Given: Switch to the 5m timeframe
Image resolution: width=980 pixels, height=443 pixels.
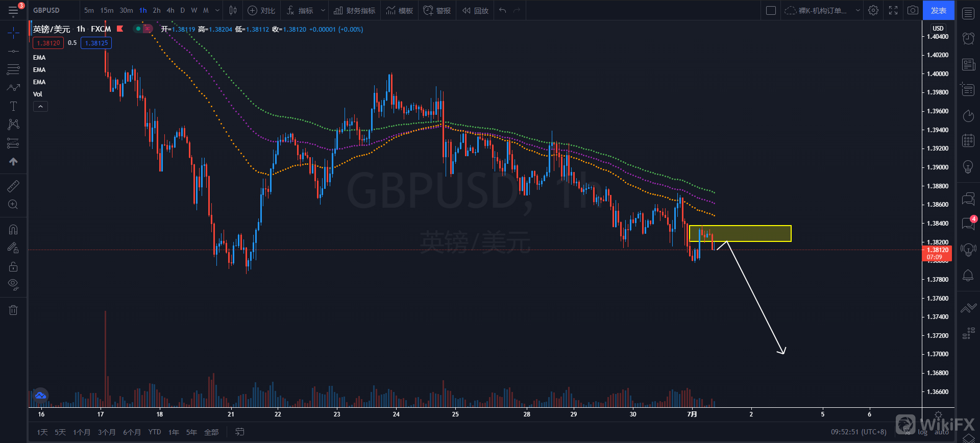Looking at the screenshot, I should [89, 10].
